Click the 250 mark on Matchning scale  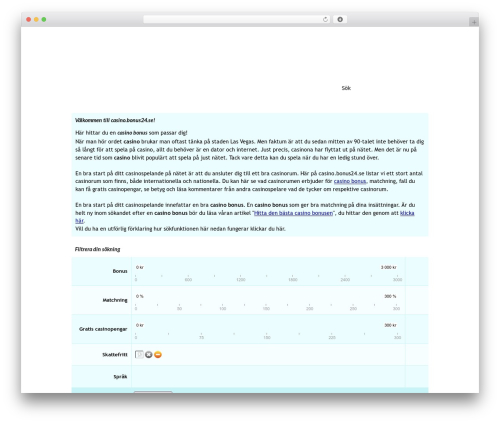[x=353, y=309]
